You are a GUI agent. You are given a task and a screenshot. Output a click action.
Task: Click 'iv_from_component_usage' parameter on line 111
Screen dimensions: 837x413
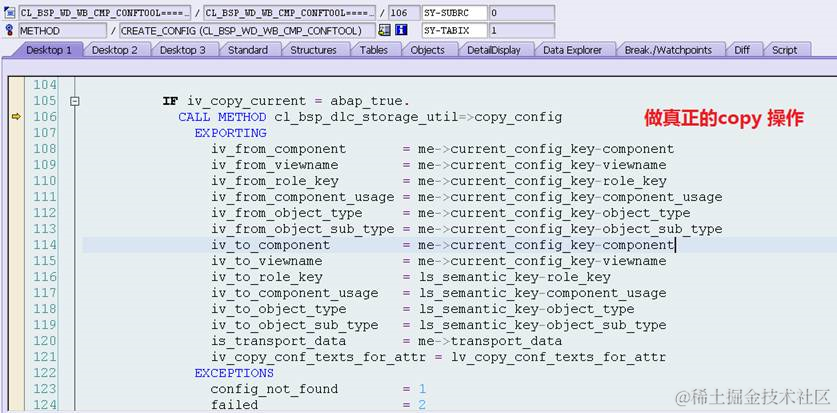click(x=302, y=197)
